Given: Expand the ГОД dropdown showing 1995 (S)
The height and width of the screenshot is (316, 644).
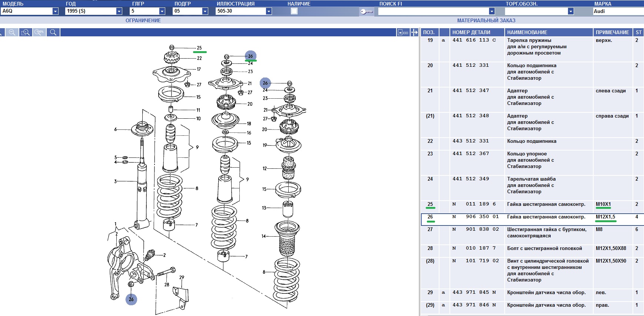Looking at the screenshot, I should pos(119,11).
